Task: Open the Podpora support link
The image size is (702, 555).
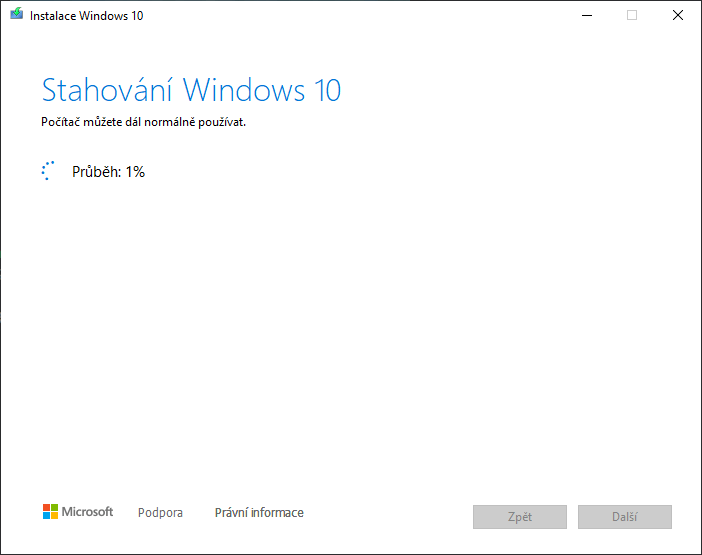Action: [160, 513]
